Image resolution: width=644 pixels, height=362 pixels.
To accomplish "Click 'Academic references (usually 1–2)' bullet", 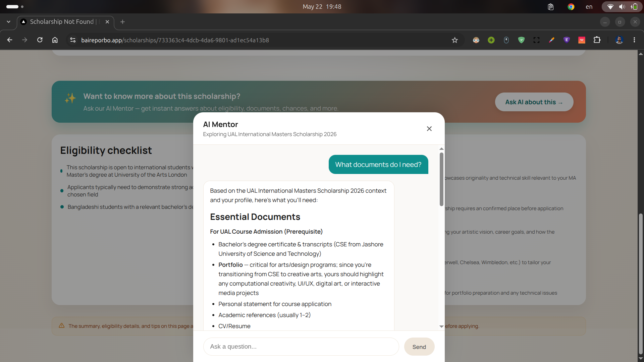I will point(264,315).
